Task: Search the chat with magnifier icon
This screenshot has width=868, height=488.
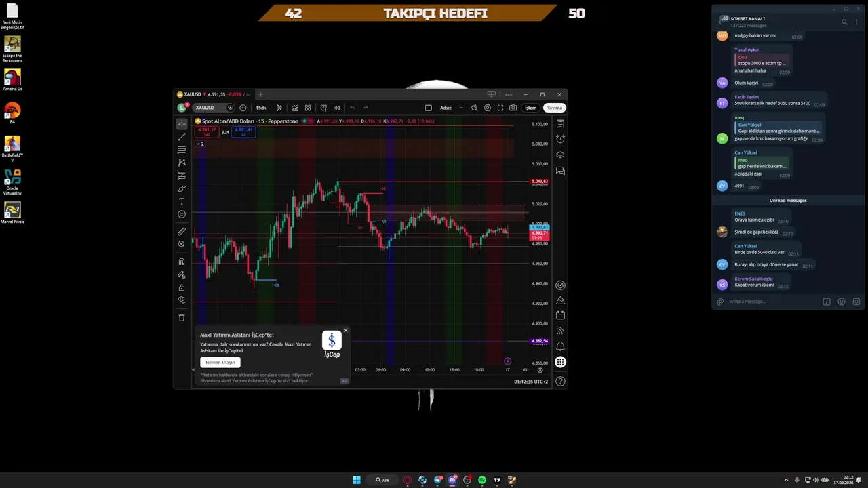Action: [x=844, y=22]
